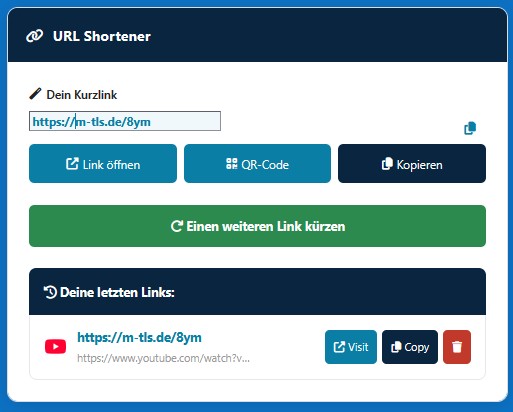513x412 pixels.
Task: Click into the short link input field
Action: 125,121
